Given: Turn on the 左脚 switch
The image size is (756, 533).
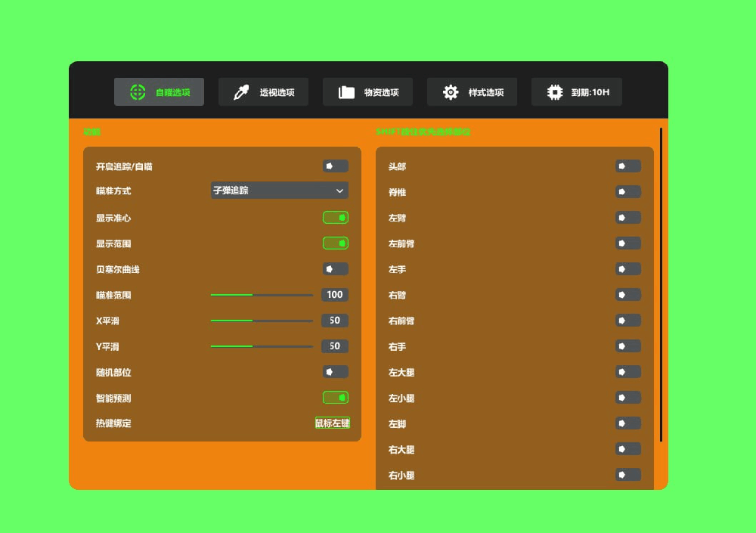Looking at the screenshot, I should (x=628, y=423).
